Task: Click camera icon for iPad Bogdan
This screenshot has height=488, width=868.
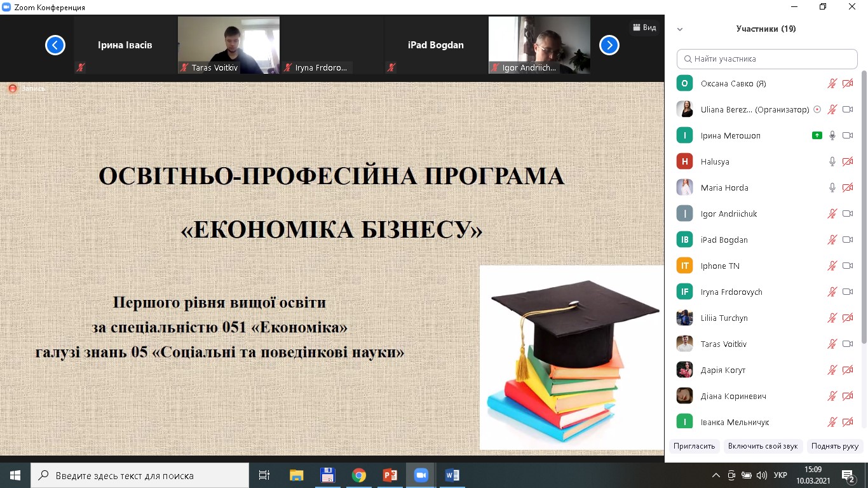Action: [x=848, y=240]
